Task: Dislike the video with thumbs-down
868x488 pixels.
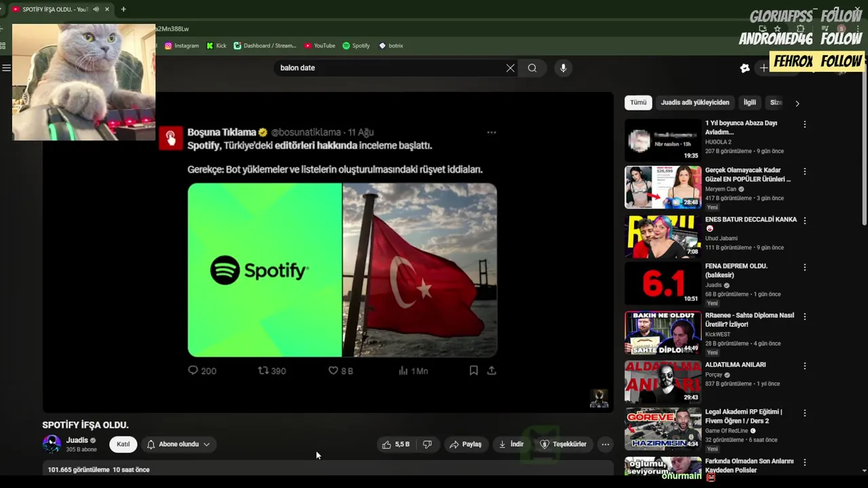Action: click(x=427, y=445)
